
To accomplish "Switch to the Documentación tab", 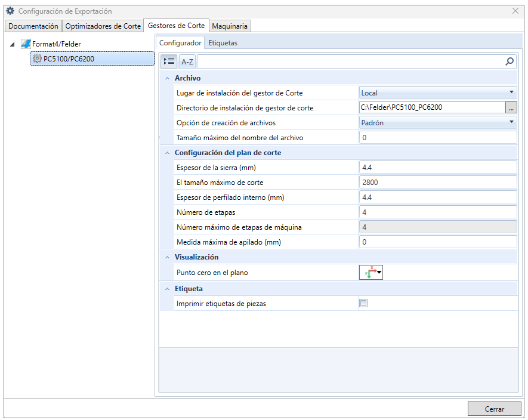I will click(33, 26).
